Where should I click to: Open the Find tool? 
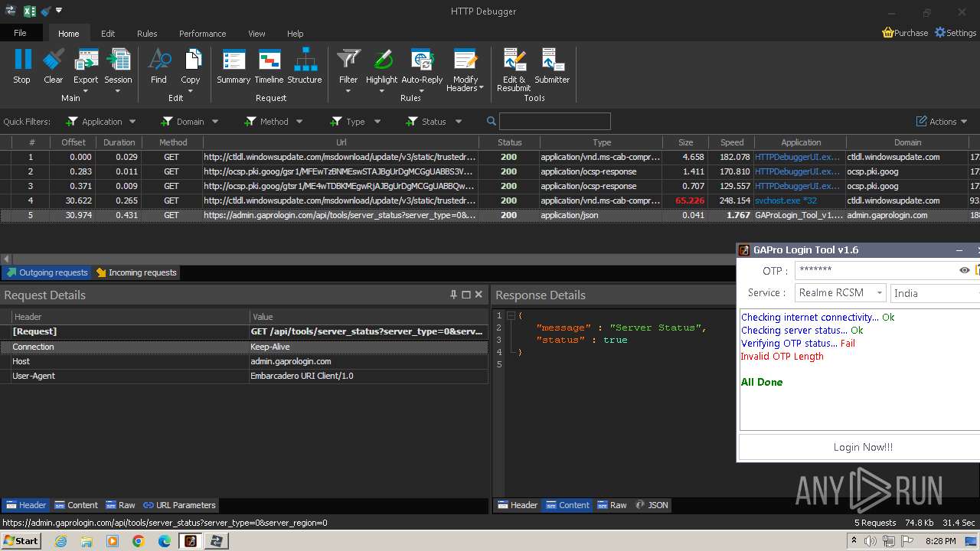pyautogui.click(x=158, y=66)
